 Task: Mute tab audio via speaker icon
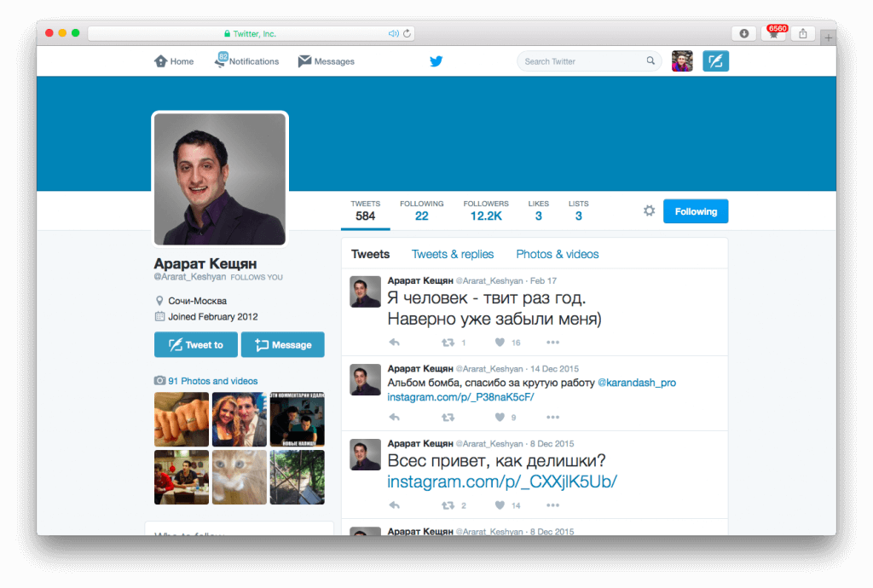(x=393, y=33)
